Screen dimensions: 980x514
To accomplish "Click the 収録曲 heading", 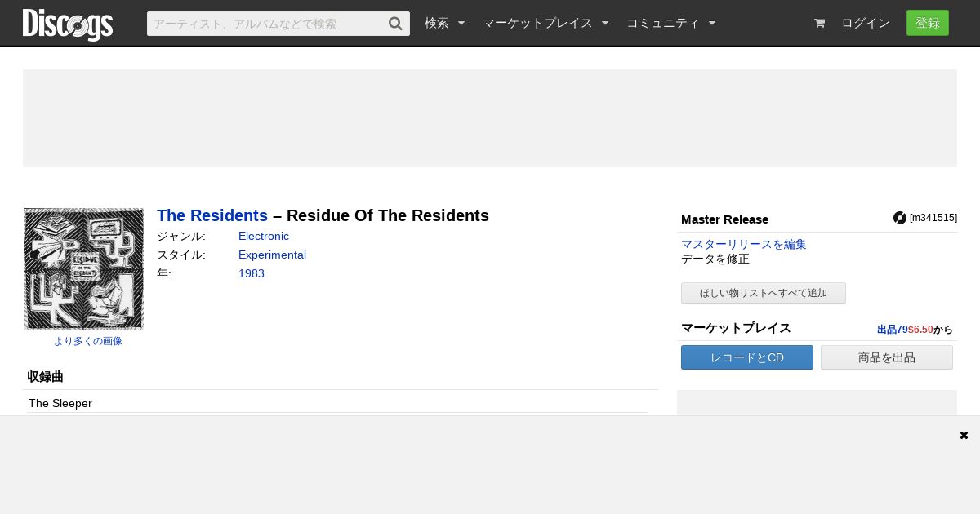I will click(45, 377).
